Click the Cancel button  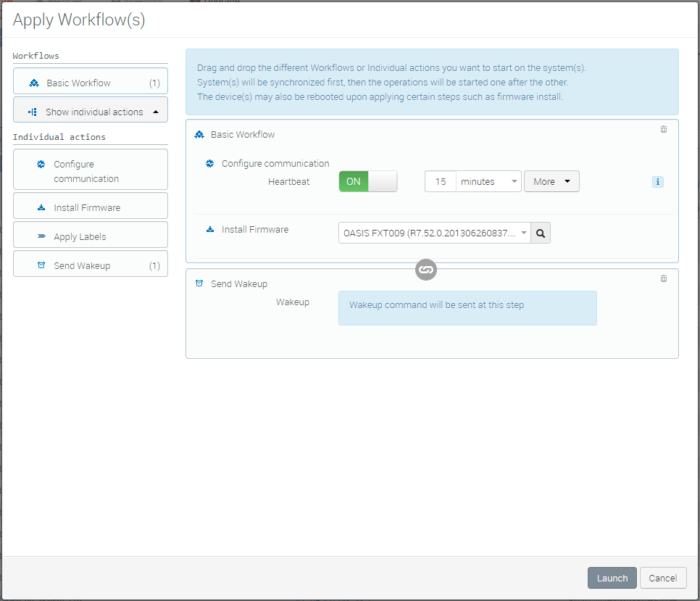tap(663, 578)
